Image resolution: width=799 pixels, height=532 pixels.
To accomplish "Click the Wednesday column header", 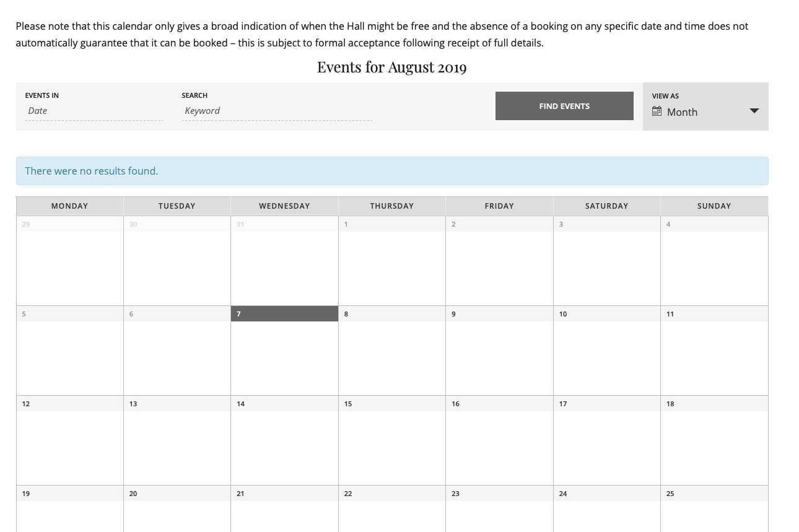I will pos(284,206).
